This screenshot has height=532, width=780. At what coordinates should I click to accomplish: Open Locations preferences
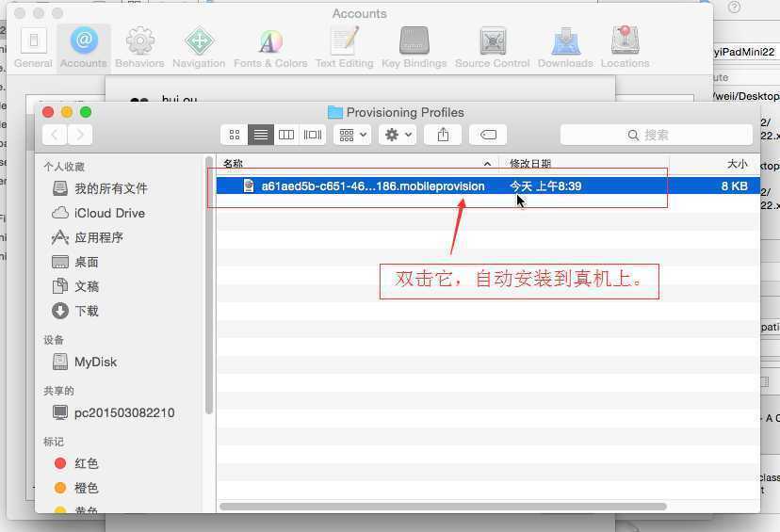click(626, 48)
